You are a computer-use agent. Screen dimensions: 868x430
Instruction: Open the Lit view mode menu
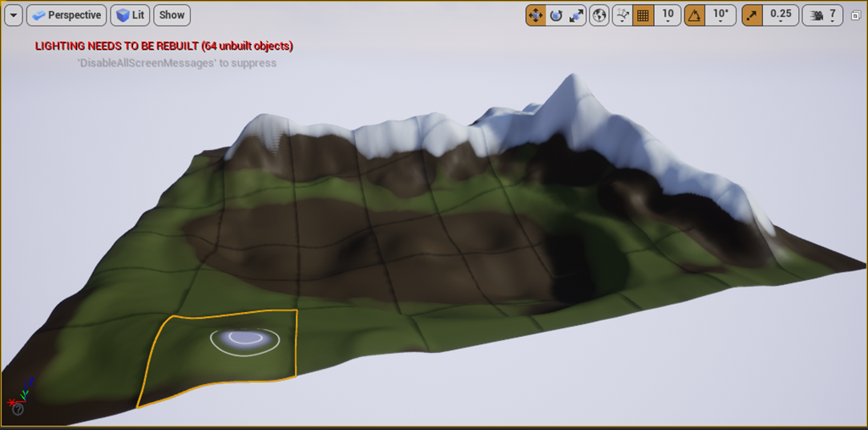(x=130, y=15)
